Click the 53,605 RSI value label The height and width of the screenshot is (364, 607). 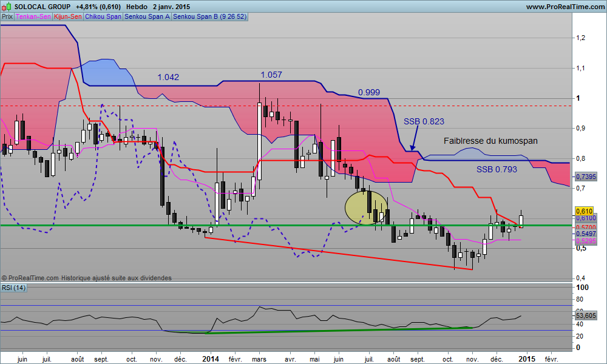point(586,315)
